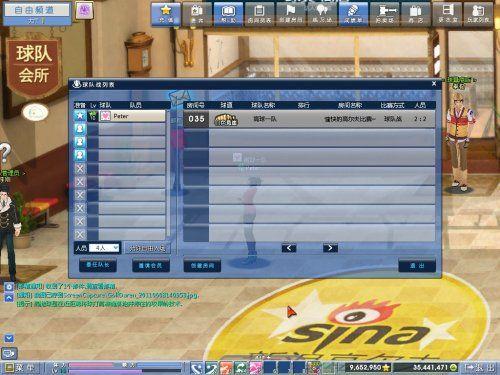
Task: Open the book (Help) icon in the toolbar
Action: [228, 14]
